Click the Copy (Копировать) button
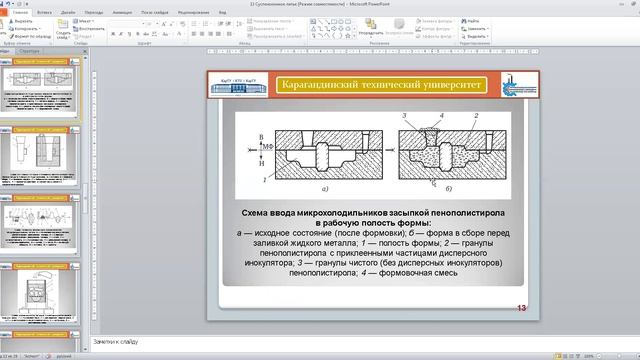 [24, 29]
